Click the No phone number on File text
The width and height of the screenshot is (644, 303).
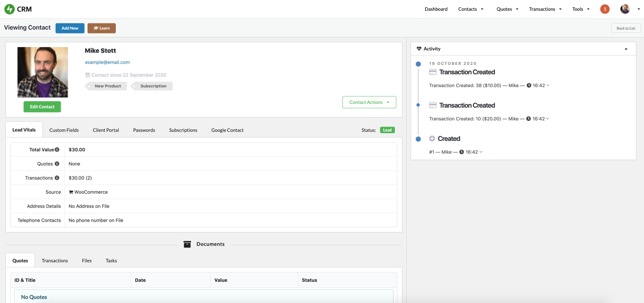point(96,220)
